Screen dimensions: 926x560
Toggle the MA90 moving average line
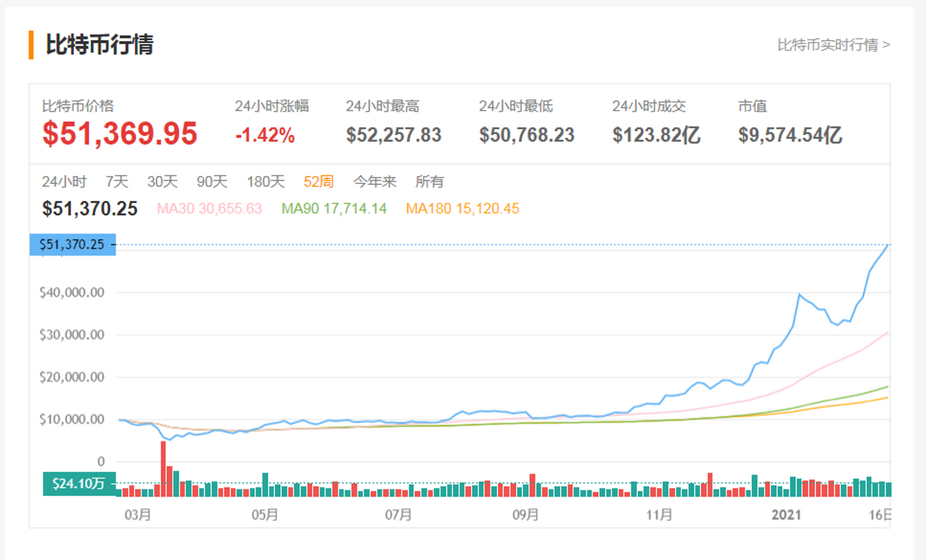click(334, 209)
